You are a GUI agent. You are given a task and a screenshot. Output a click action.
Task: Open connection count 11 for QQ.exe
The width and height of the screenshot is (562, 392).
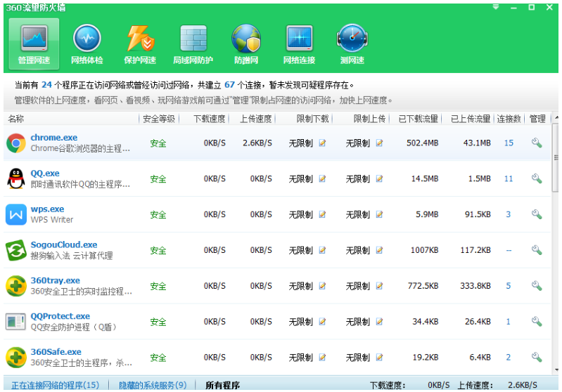point(509,178)
